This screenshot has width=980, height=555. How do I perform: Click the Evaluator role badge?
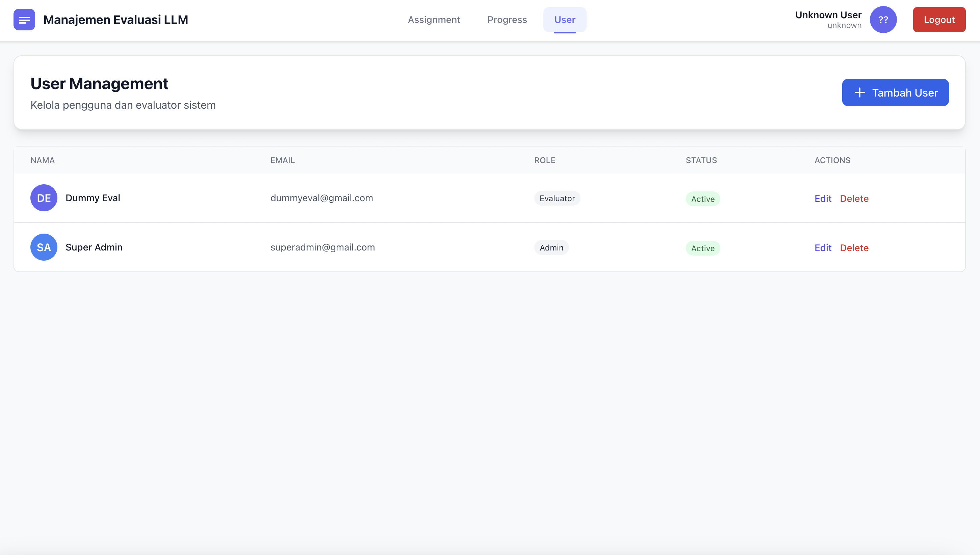tap(557, 198)
